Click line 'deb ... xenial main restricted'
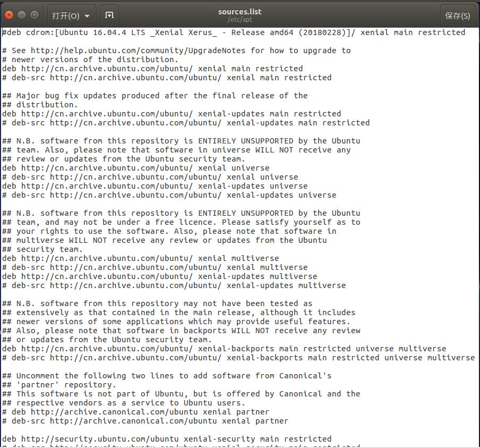 (152, 69)
